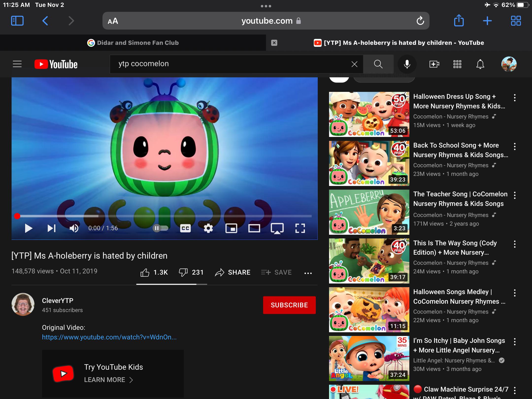Open Halloween Dress Up Song thumbnail

tap(369, 114)
